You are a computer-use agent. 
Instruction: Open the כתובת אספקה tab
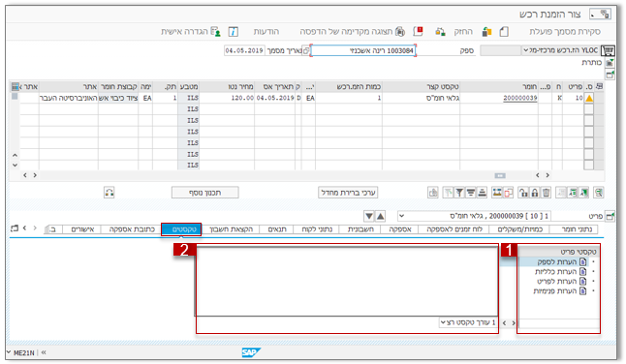click(132, 229)
